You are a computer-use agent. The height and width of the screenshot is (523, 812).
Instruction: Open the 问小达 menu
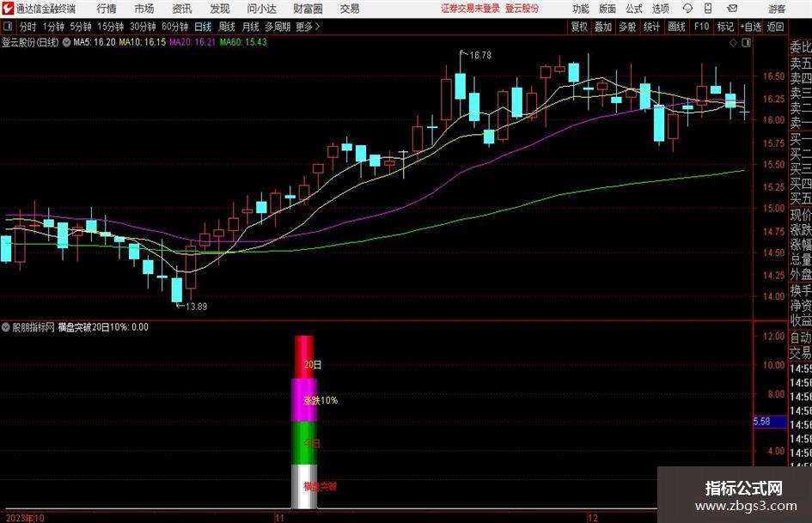pyautogui.click(x=261, y=9)
